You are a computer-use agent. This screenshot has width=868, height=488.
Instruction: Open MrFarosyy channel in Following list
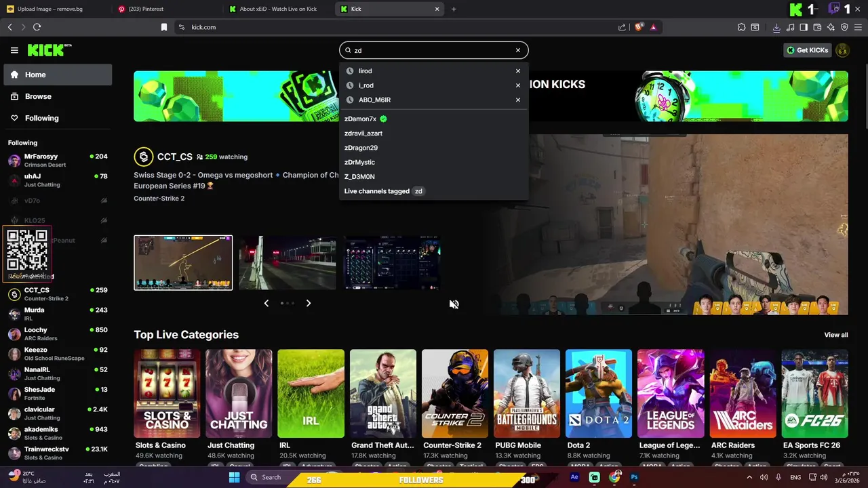[58, 161]
